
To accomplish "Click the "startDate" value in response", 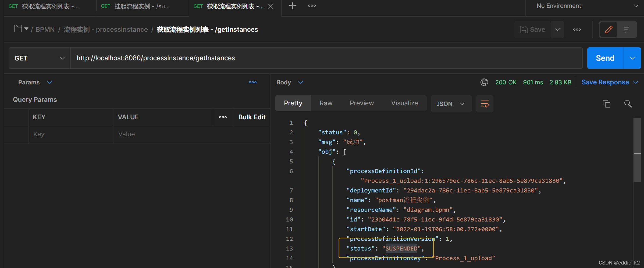I will tap(446, 229).
